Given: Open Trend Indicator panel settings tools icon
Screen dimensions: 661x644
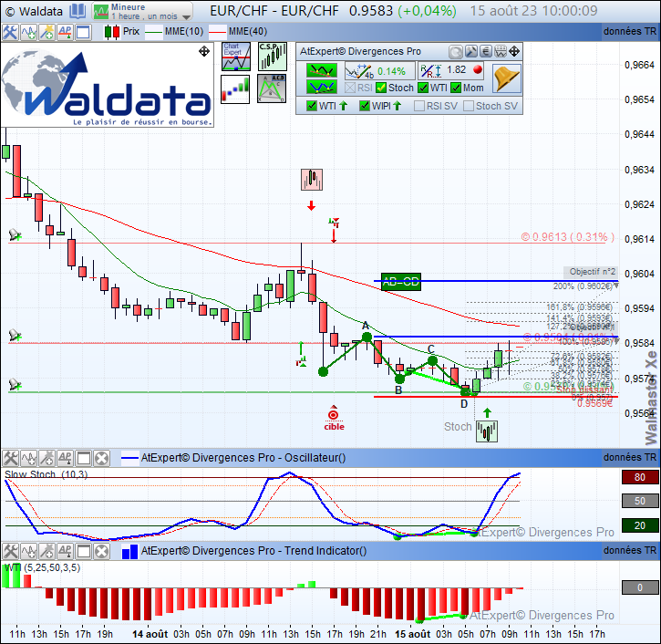Looking at the screenshot, I should tap(11, 551).
